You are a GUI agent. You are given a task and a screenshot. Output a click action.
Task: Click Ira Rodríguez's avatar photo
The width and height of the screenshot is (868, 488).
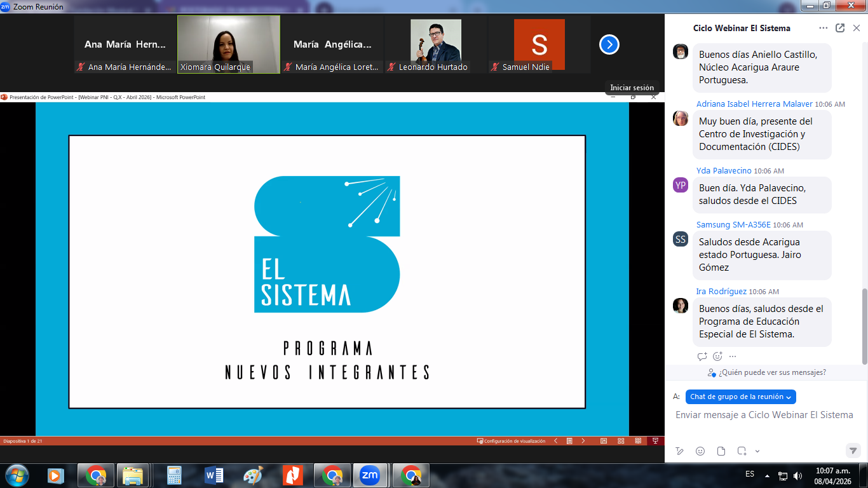[x=681, y=306]
